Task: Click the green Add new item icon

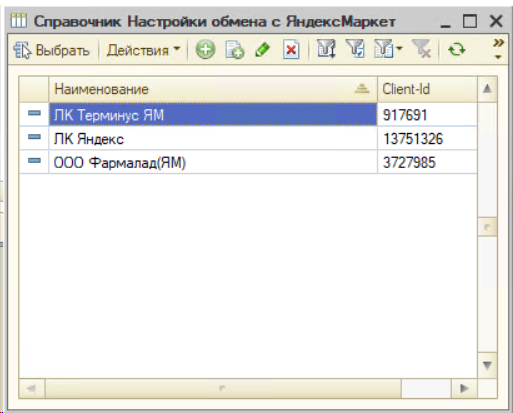Action: pos(205,50)
